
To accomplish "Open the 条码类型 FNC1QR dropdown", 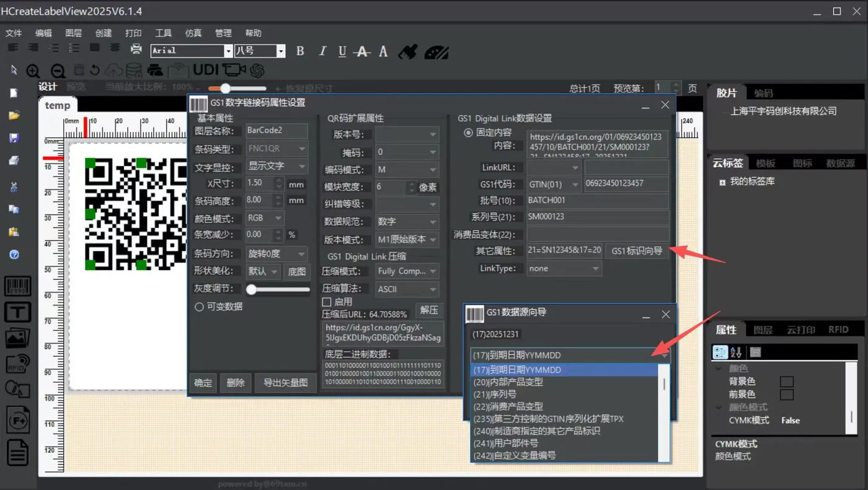I will click(277, 149).
